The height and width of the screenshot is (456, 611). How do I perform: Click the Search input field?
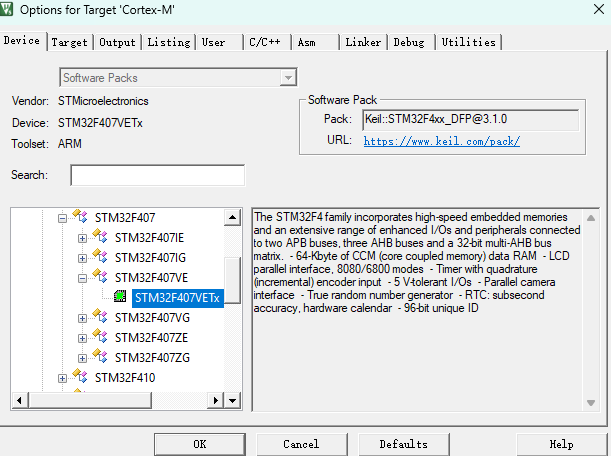157,175
